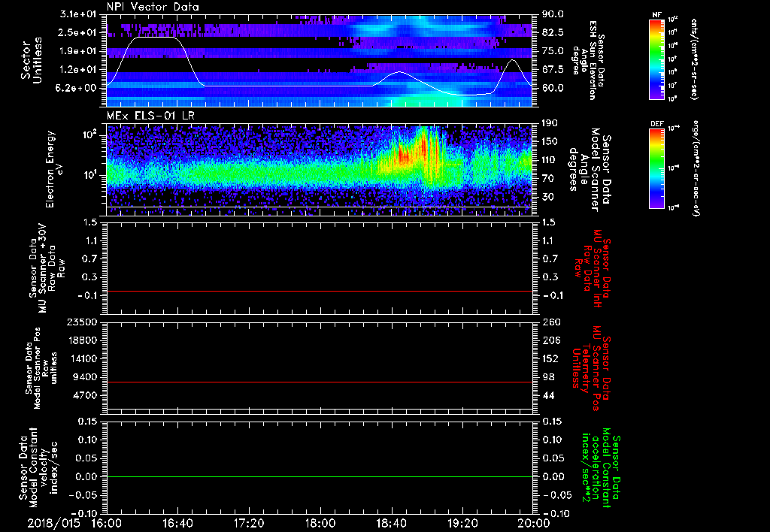Click the '82.5' sun elevation axis value
The height and width of the screenshot is (532, 770).
click(x=553, y=32)
